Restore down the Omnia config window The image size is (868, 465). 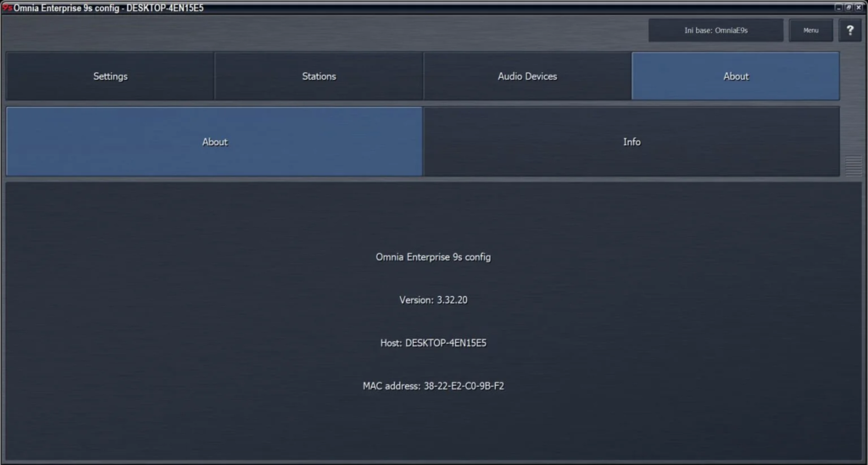click(849, 8)
